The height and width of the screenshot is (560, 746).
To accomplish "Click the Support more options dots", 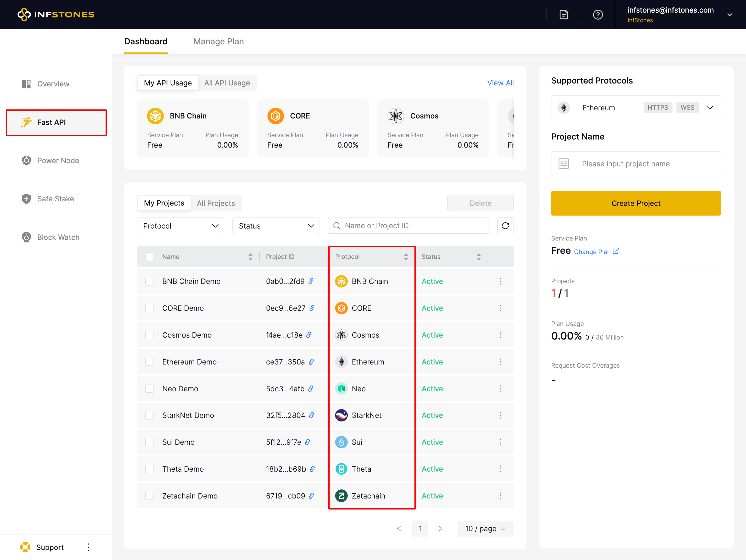I will 89,547.
